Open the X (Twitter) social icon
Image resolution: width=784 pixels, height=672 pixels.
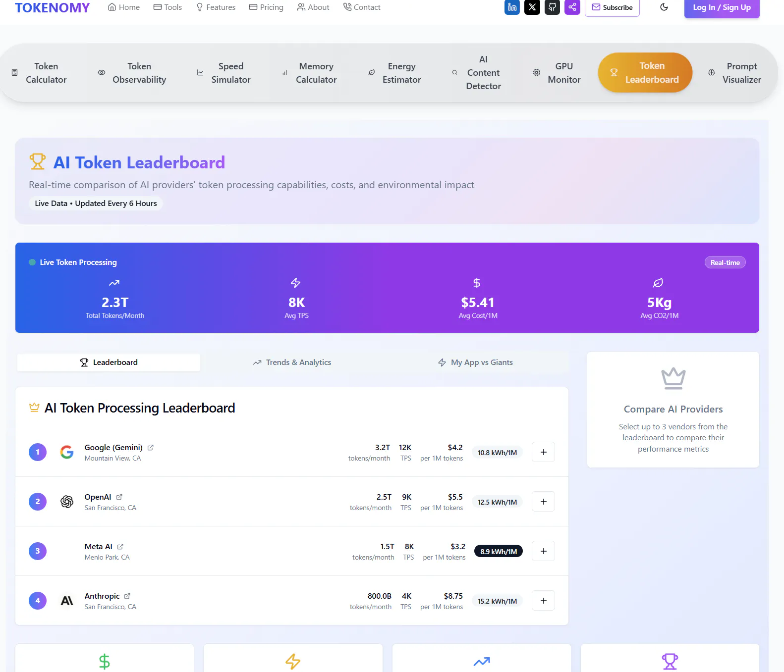point(532,7)
